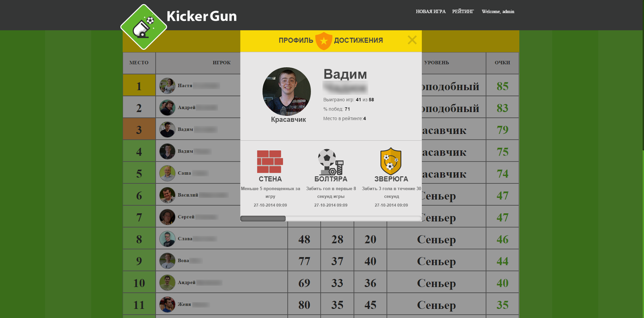Open НОВАЯ ИГРА from the top menu
The width and height of the screenshot is (644, 318).
[x=431, y=12]
